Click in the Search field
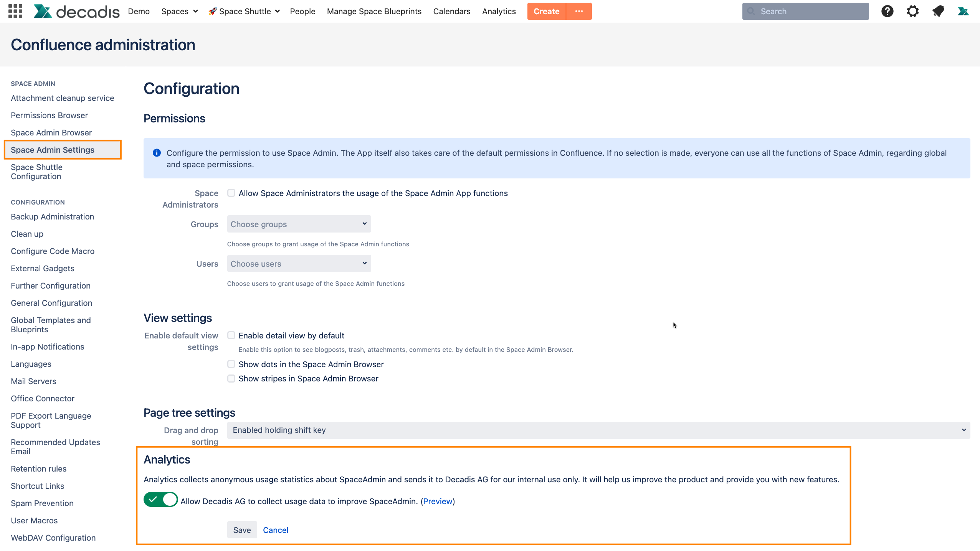The image size is (980, 551). pyautogui.click(x=810, y=12)
